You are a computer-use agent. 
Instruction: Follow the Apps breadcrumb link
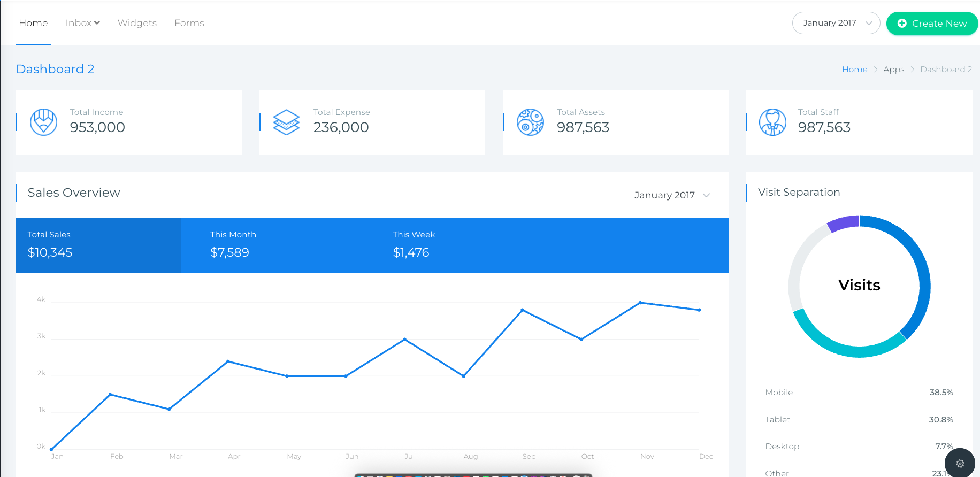(894, 70)
